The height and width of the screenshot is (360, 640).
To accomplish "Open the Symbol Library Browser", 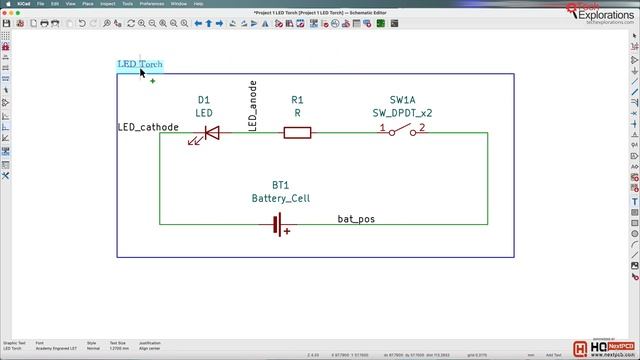I will (x=289, y=24).
